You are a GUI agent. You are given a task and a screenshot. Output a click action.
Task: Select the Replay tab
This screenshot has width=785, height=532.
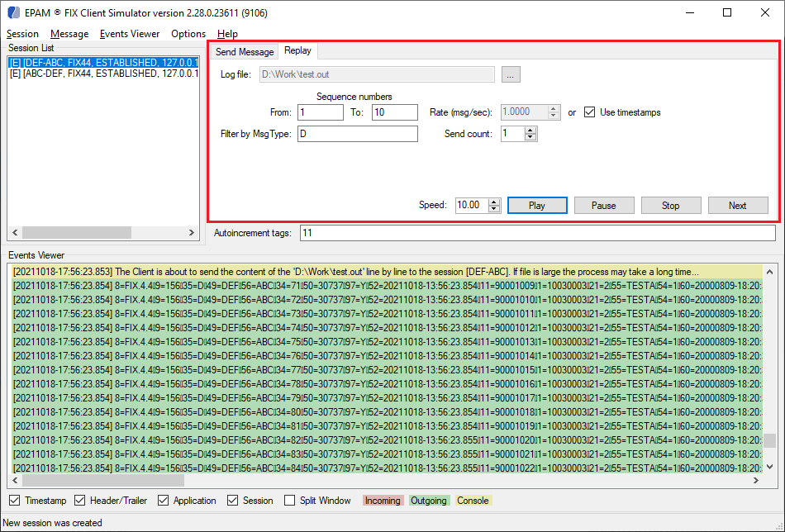click(x=297, y=50)
